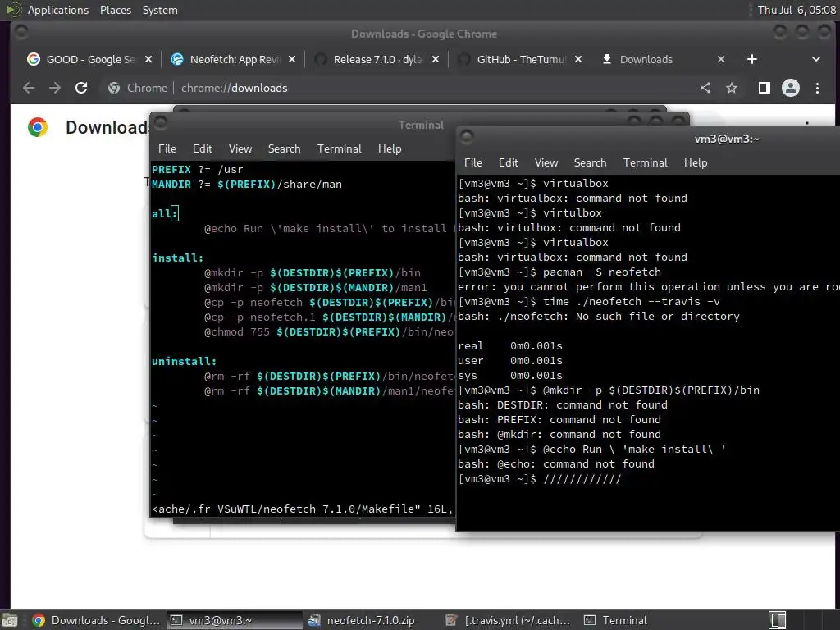This screenshot has height=630, width=840.
Task: Open the System menu in top panel
Action: coord(160,10)
